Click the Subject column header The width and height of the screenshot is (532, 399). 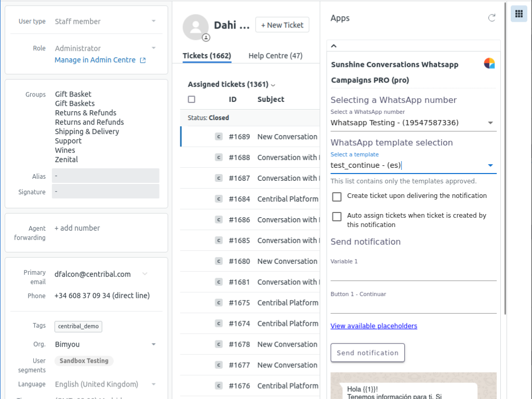click(271, 99)
